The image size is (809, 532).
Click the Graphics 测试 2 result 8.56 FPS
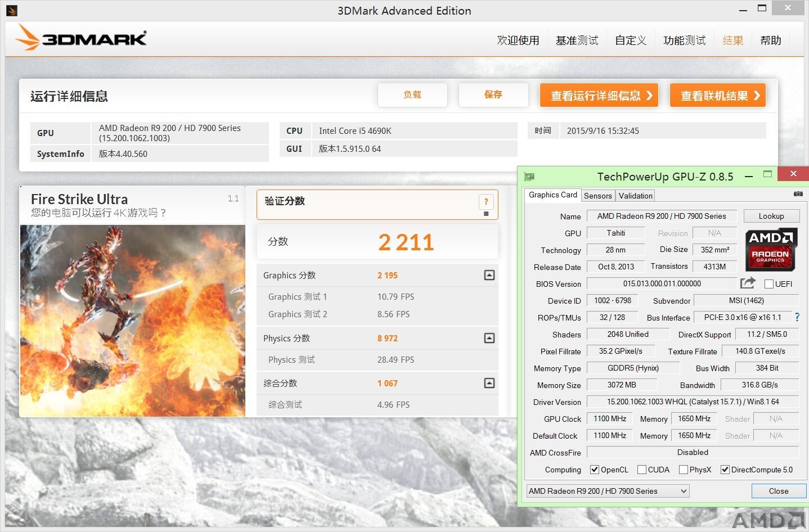click(393, 314)
